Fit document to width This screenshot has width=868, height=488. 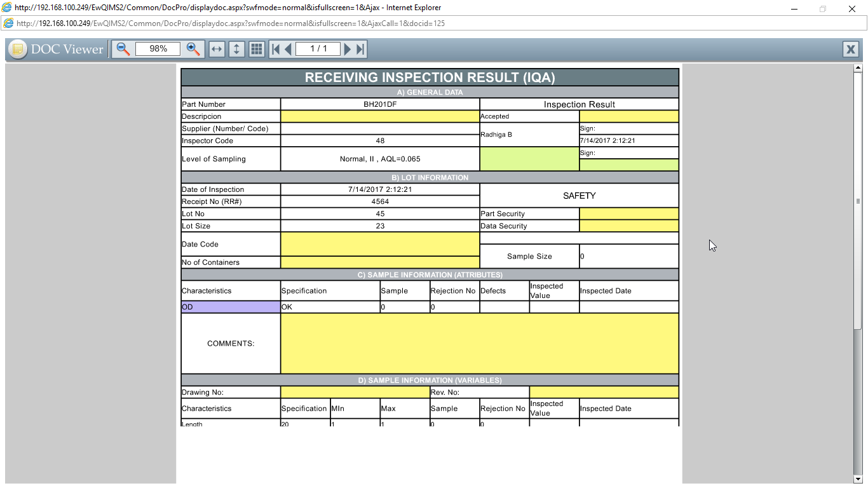pos(217,49)
